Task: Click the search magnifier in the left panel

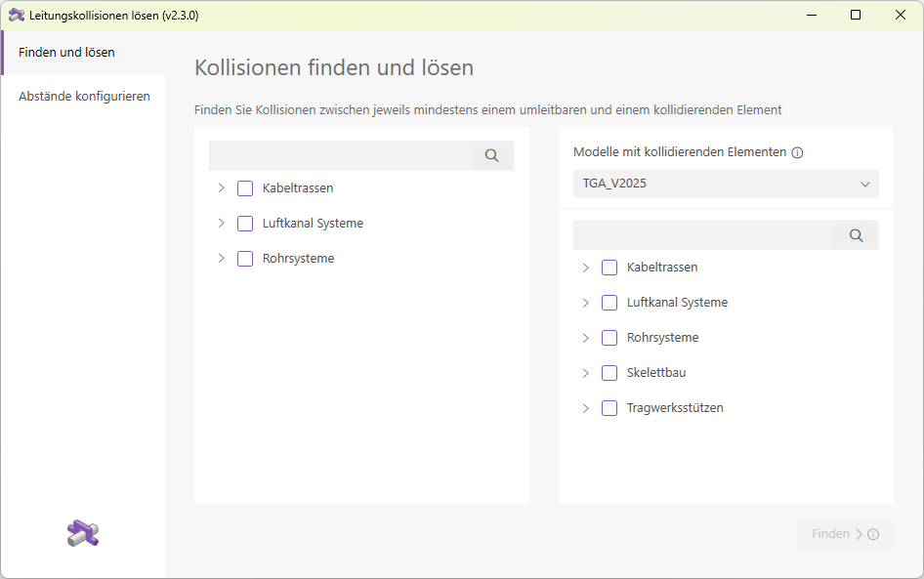Action: click(491, 155)
